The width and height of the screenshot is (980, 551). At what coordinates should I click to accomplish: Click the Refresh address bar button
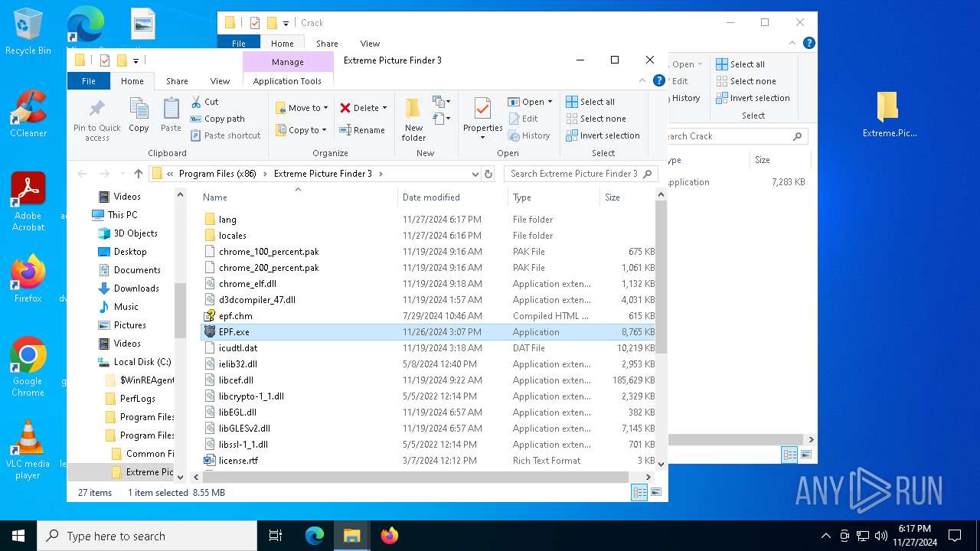pos(488,174)
